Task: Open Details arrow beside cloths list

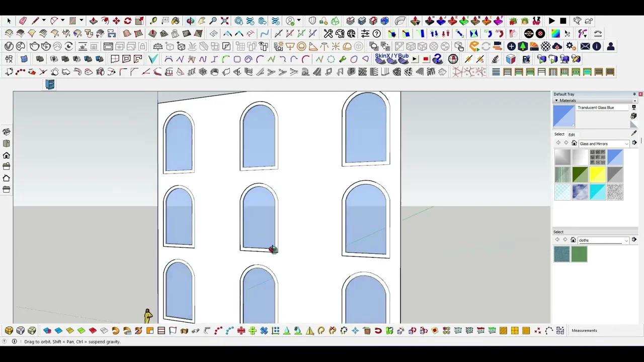Action: [x=634, y=240]
